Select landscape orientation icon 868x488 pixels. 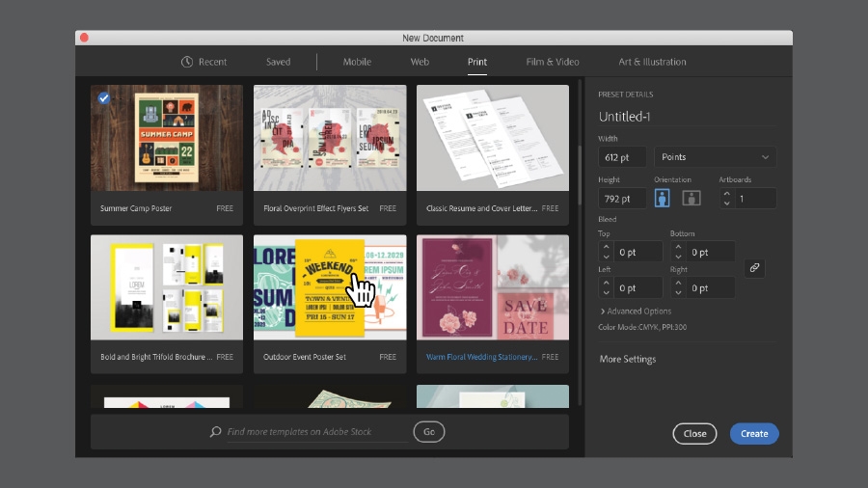pos(691,198)
